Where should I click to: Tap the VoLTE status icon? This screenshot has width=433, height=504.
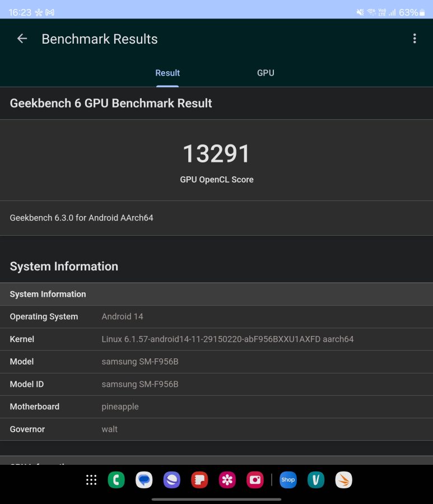[382, 12]
